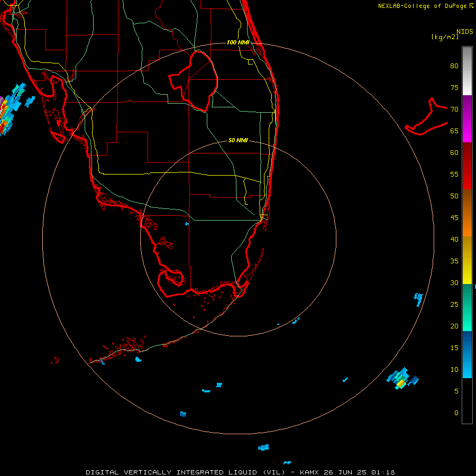Click the Bahamas island outline at the east edge
This screenshot has width=476, height=476.
click(426, 117)
